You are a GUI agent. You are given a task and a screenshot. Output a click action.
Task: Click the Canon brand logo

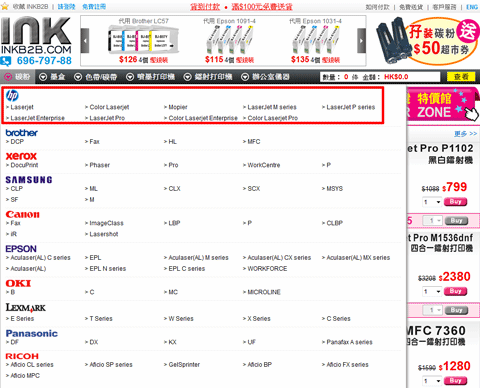(22, 214)
